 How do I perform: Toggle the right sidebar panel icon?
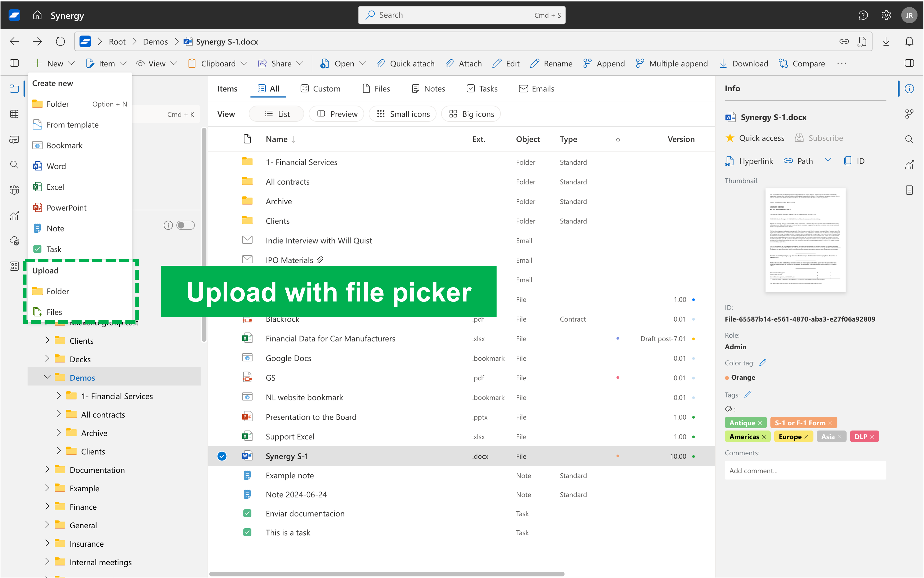click(x=909, y=63)
